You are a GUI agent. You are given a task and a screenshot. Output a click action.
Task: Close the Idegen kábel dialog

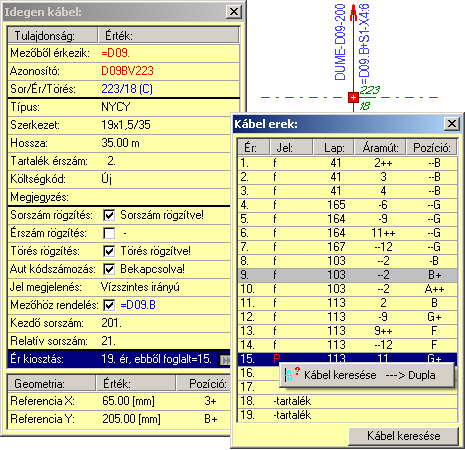[x=234, y=12]
